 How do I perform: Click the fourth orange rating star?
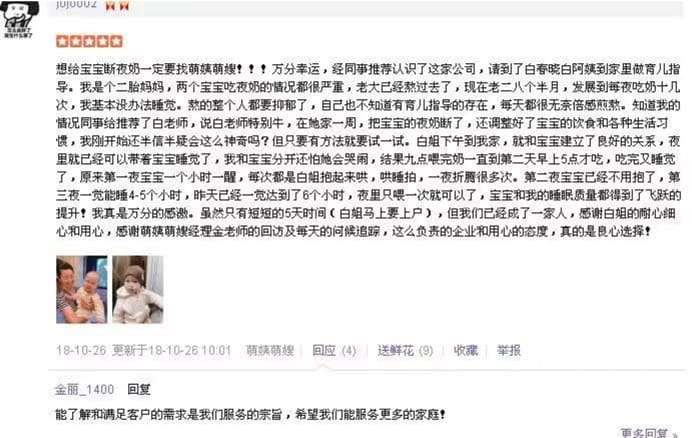click(x=103, y=41)
